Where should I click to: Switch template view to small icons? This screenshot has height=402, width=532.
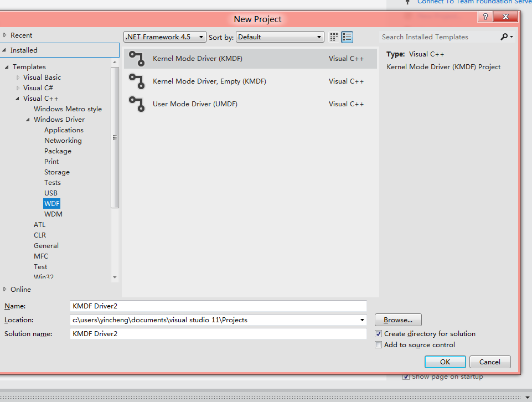coord(334,37)
